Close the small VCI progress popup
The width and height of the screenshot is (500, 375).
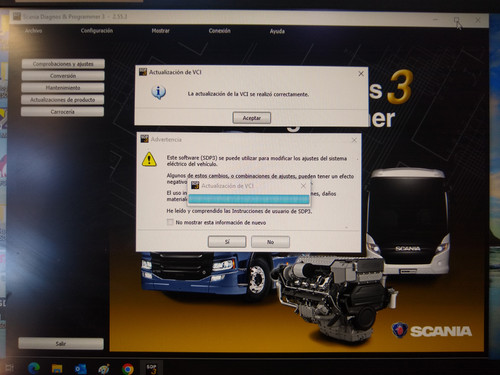pyautogui.click(x=303, y=186)
